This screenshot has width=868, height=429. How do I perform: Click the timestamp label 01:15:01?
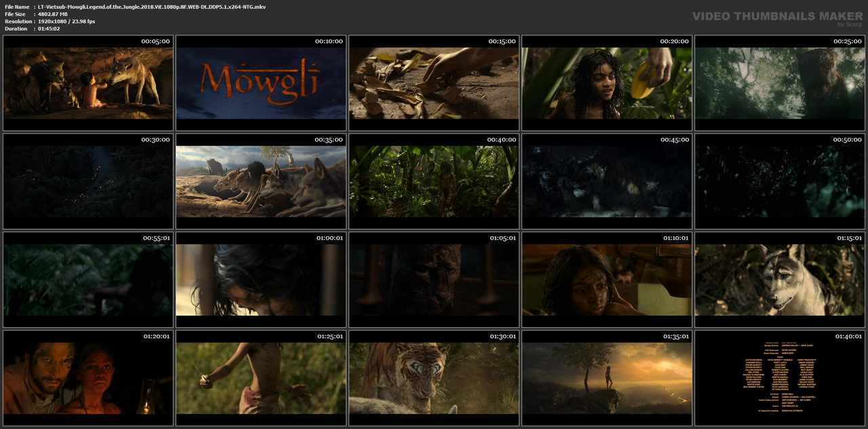[x=848, y=238]
